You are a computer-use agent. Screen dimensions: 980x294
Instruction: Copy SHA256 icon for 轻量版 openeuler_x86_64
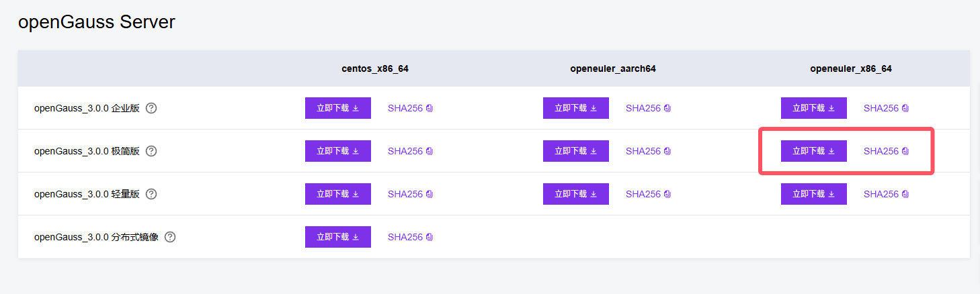905,194
